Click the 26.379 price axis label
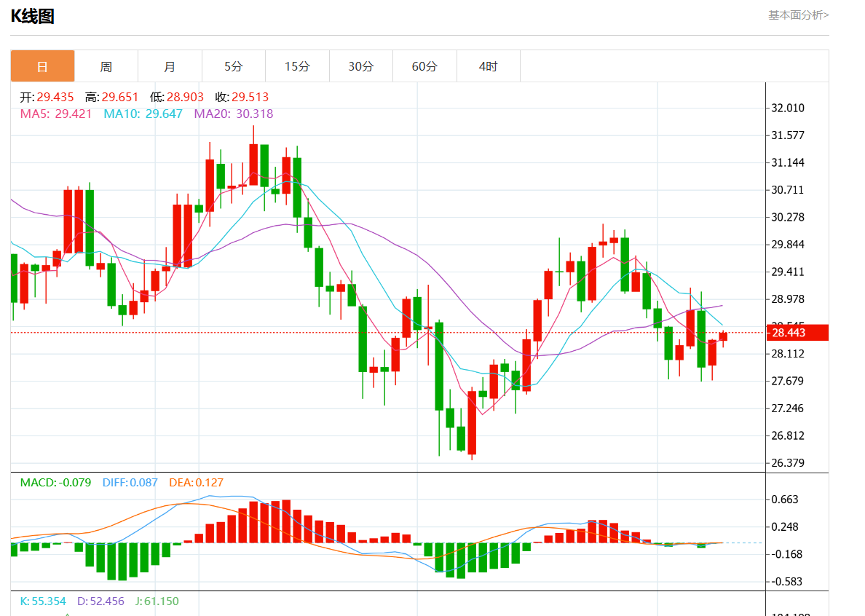The image size is (865, 616). tap(788, 463)
